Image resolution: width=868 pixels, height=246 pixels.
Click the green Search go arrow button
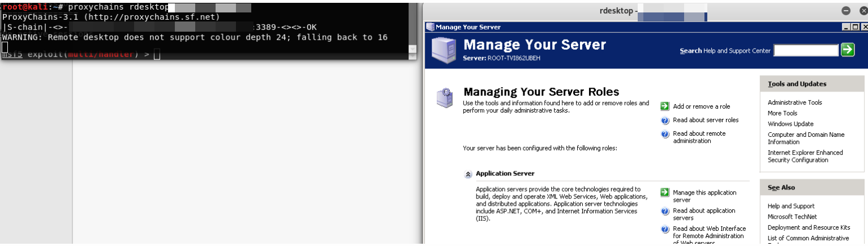click(x=848, y=50)
